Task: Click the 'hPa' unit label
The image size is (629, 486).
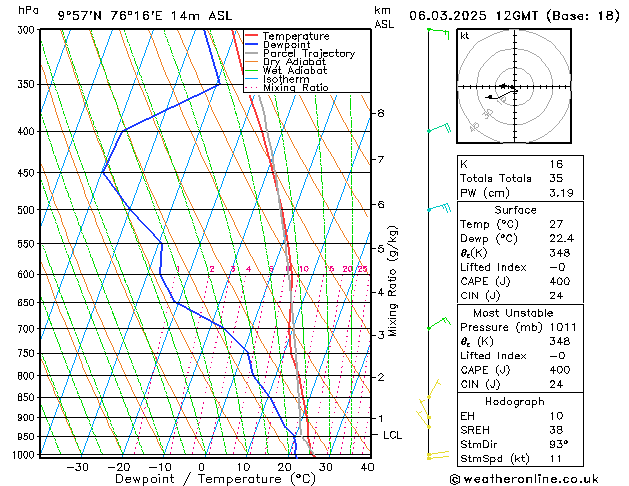Action: pyautogui.click(x=28, y=10)
